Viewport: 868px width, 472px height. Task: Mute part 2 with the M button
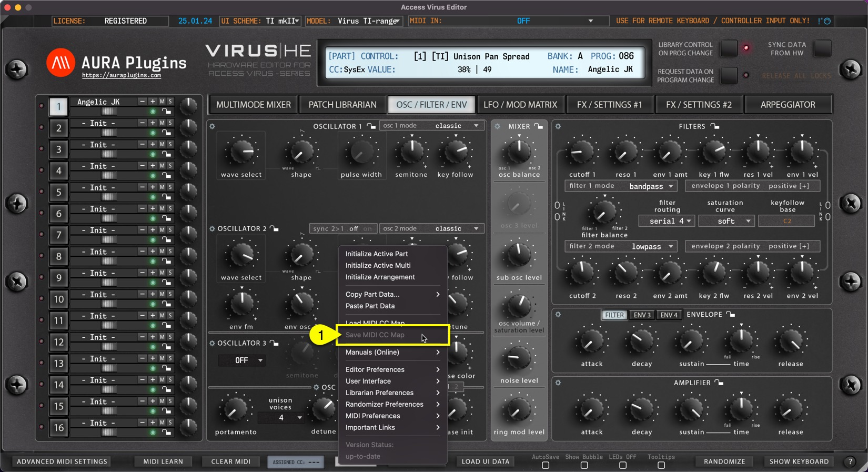(x=162, y=123)
